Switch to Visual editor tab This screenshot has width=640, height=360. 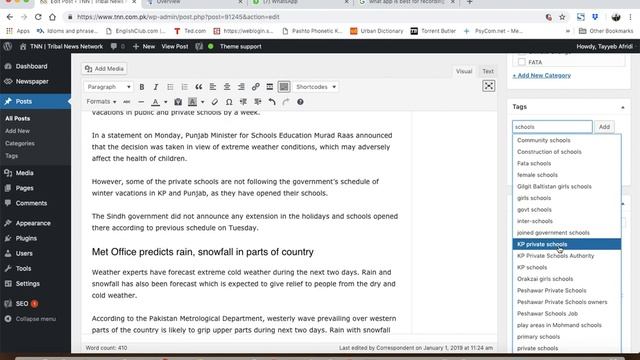[464, 71]
